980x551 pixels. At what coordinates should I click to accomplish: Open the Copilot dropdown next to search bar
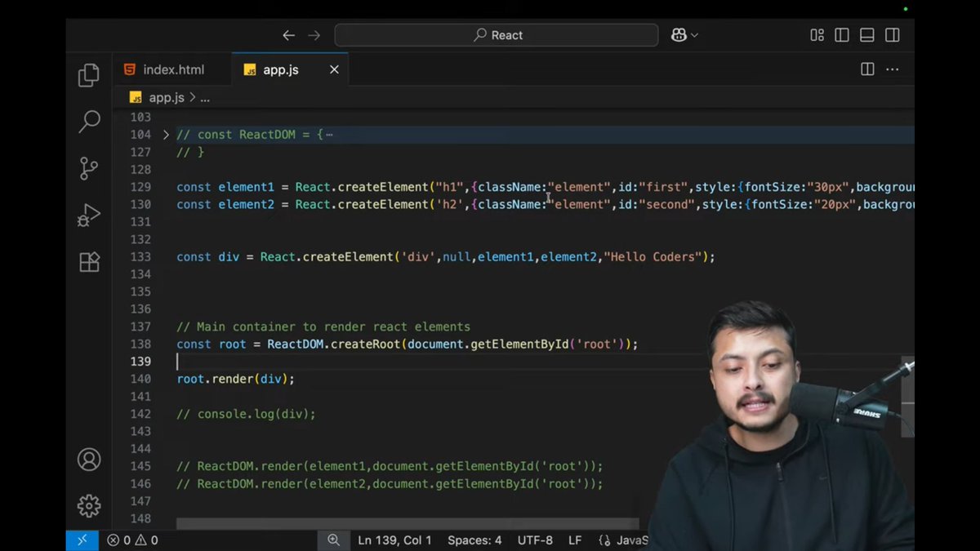[684, 34]
